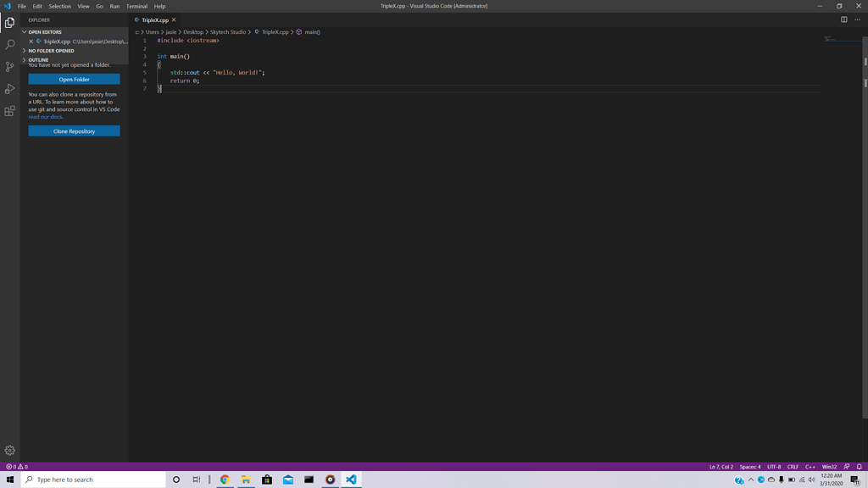Open the Go menu

coord(100,6)
